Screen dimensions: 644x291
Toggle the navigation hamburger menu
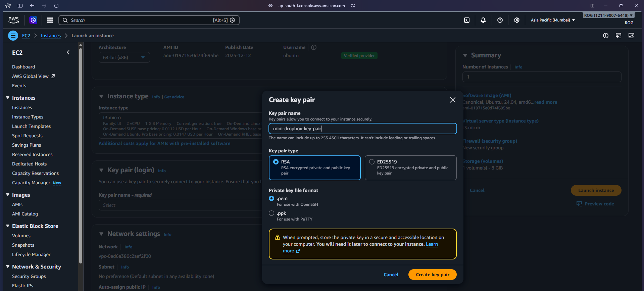click(13, 36)
